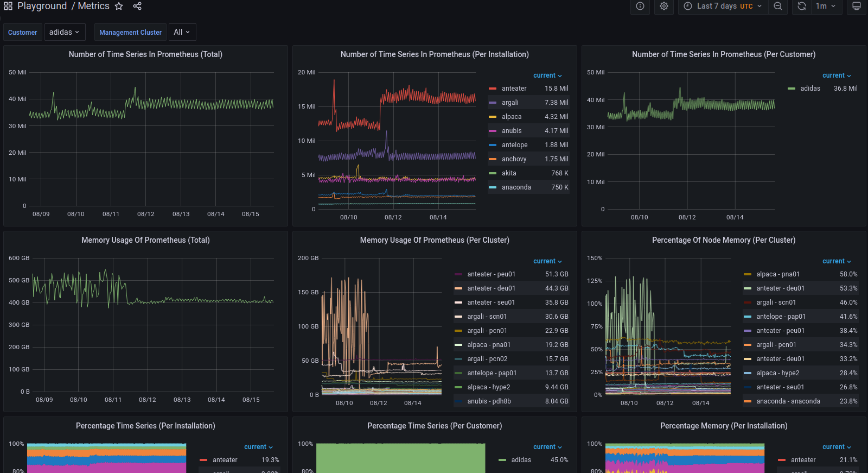Screen dimensions: 868x473
Task: Open Percentage Of Node Memory panel title menu
Action: 724,240
